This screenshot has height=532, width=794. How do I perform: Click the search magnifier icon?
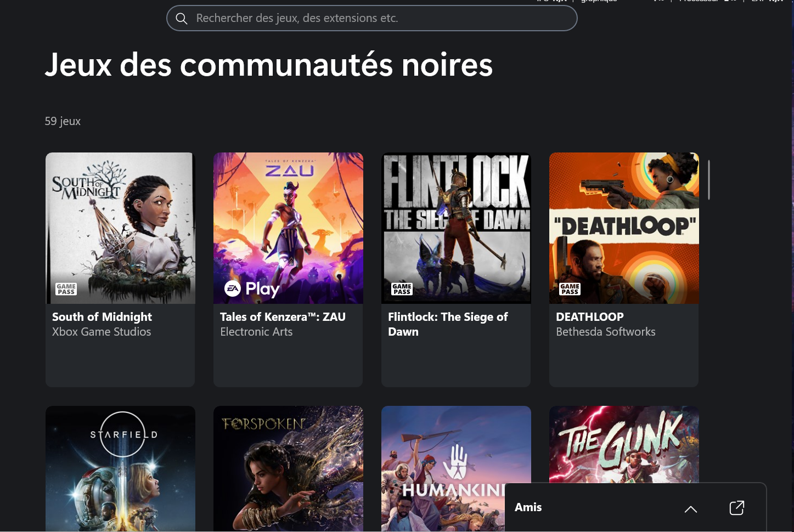click(x=182, y=19)
